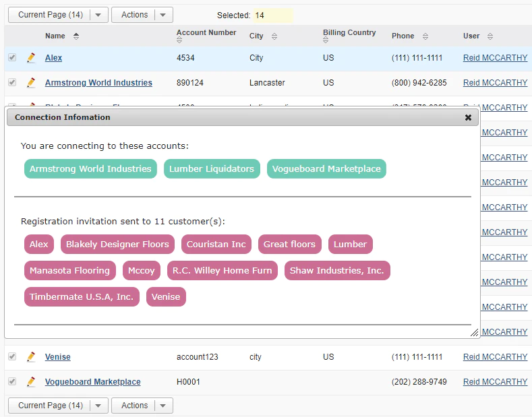This screenshot has height=417, width=532.
Task: Click the pink Shaw Industries, Inc. tag
Action: tap(337, 271)
